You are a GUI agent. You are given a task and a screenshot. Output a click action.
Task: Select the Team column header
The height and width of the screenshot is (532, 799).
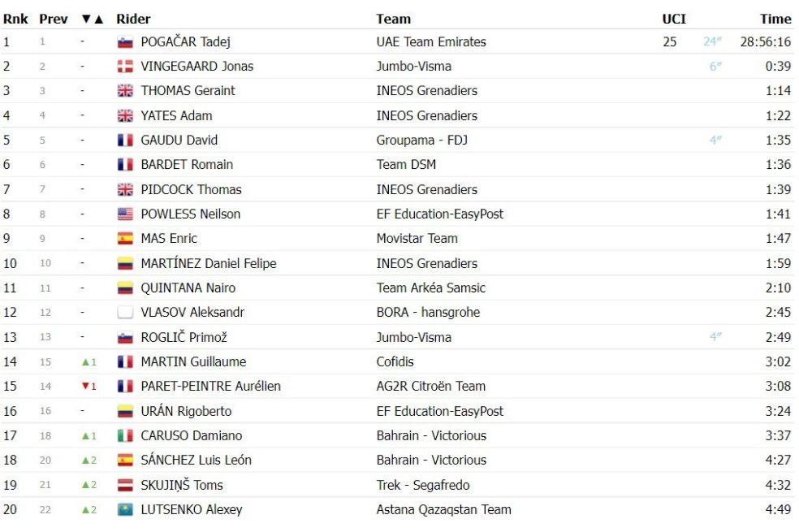pyautogui.click(x=393, y=19)
